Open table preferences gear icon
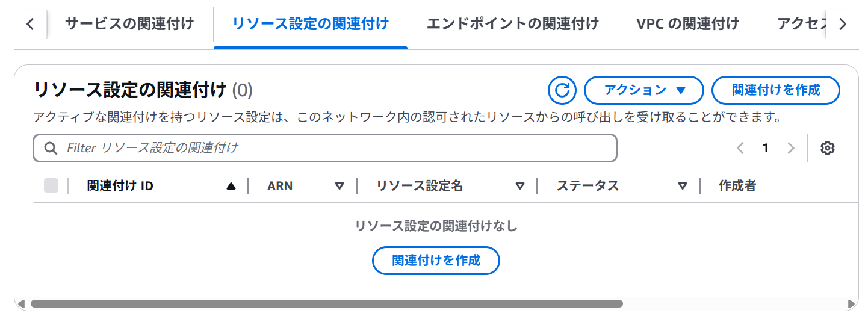The width and height of the screenshot is (868, 325). click(828, 148)
